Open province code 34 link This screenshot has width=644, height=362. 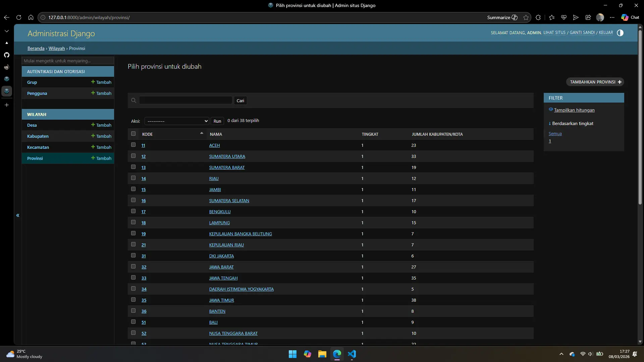[x=144, y=289]
